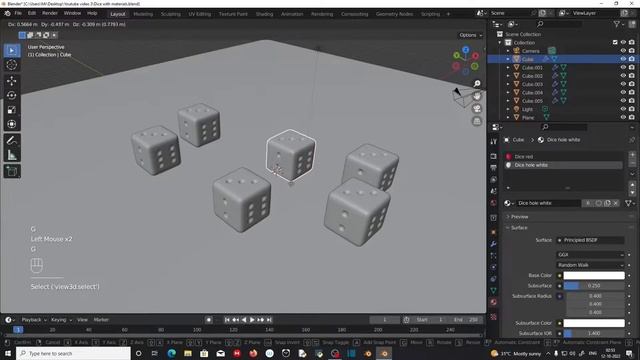The height and width of the screenshot is (360, 640).
Task: Open the Keying dropdown in timeline
Action: 61,320
